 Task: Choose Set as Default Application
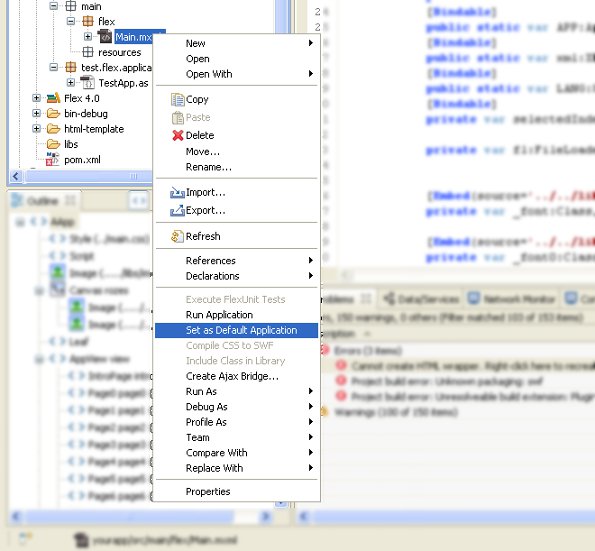237,330
